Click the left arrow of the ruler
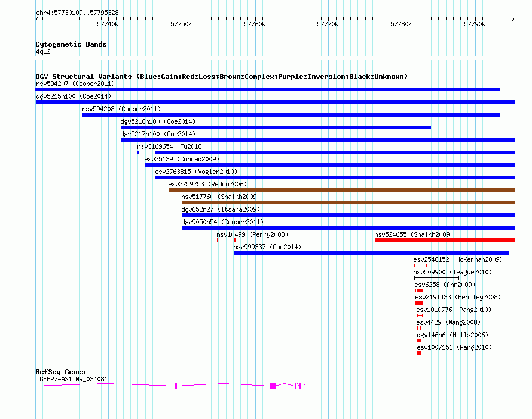532x419 pixels. point(38,19)
